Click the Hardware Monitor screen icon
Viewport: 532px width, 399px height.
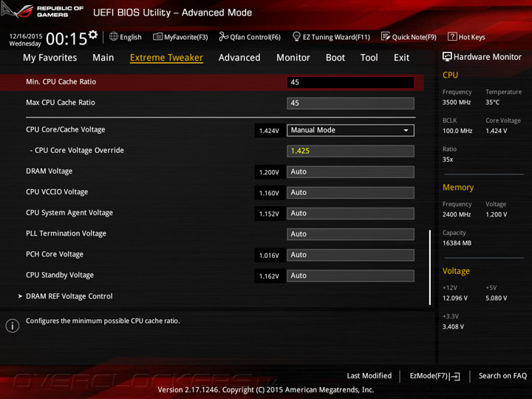[x=447, y=57]
